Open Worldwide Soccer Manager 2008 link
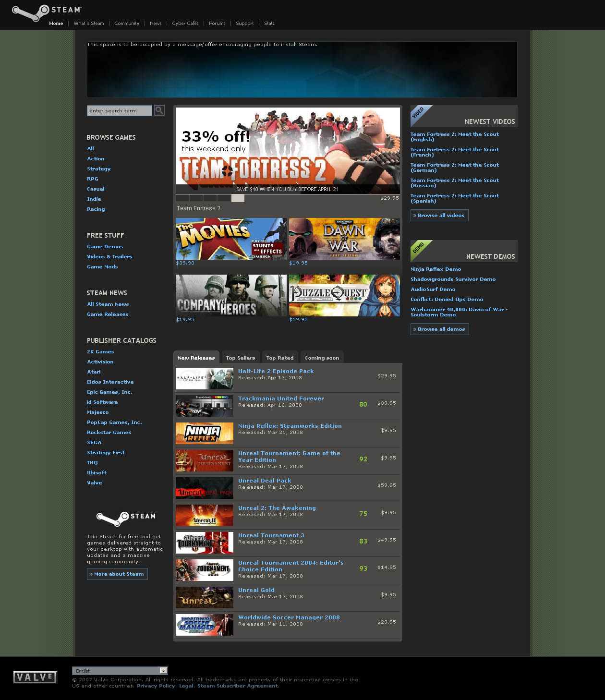Screen dimensions: 605x700 tap(289, 617)
